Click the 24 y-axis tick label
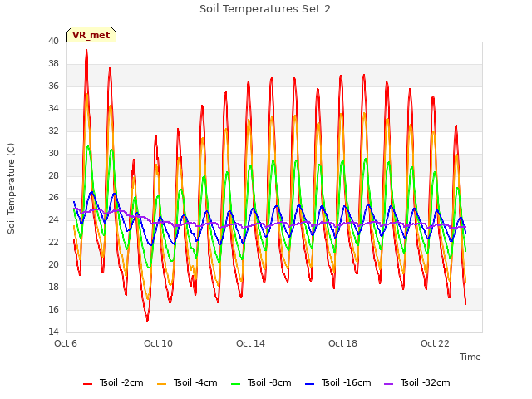 click(53, 219)
